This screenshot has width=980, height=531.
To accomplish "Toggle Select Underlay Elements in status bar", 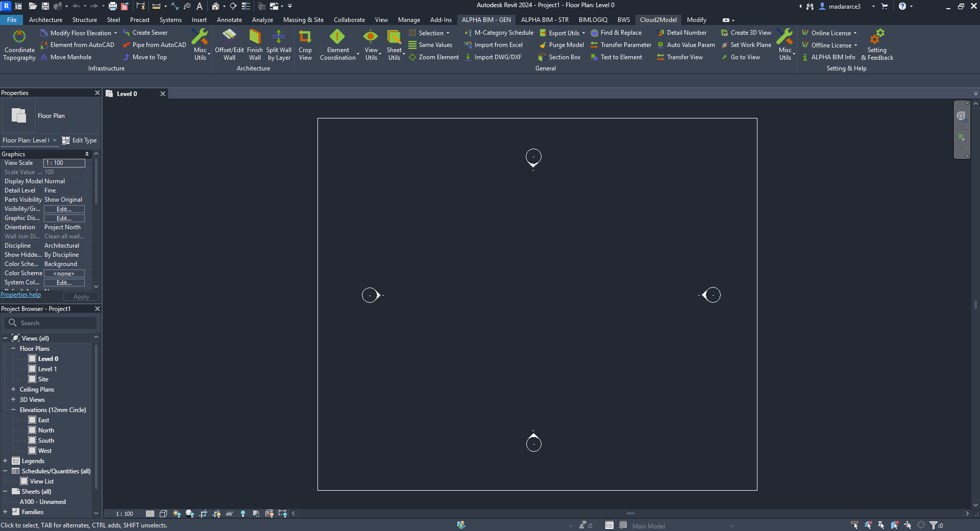I will tap(868, 525).
